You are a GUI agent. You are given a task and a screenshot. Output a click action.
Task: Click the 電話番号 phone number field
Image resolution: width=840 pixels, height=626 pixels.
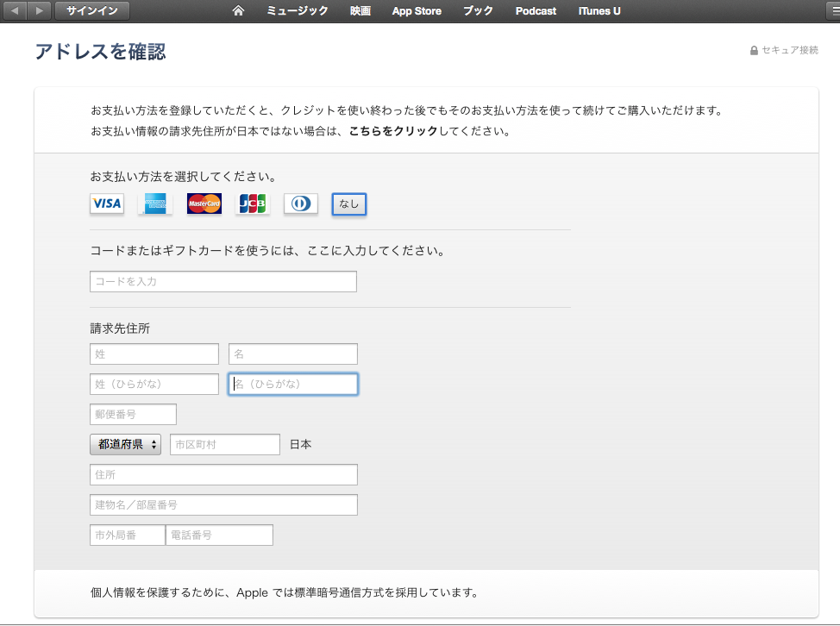point(219,535)
